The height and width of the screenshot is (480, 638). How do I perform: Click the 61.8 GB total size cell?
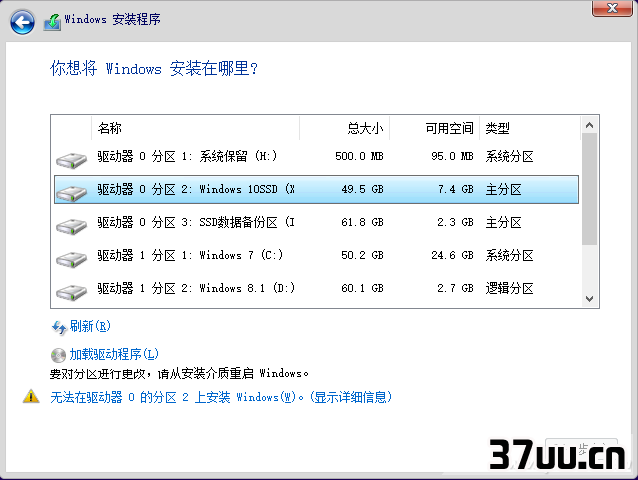[363, 222]
